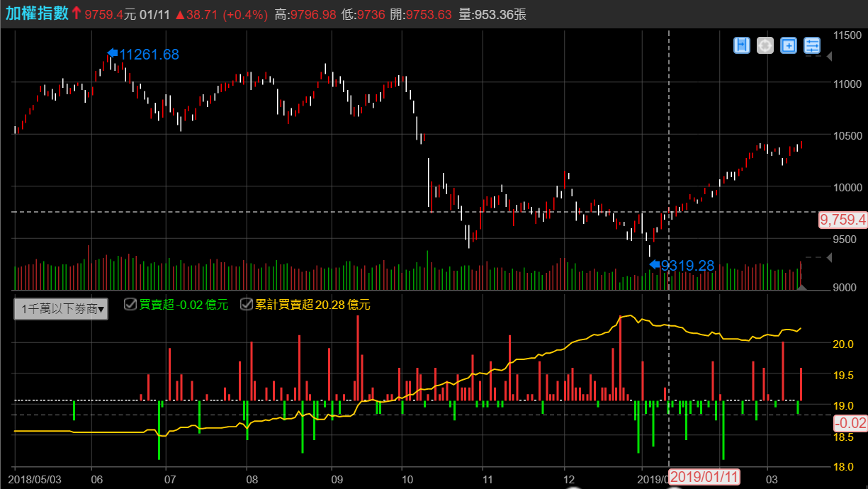The width and height of the screenshot is (868, 489).
Task: Click the plus-in-square zoom icon
Action: [788, 45]
